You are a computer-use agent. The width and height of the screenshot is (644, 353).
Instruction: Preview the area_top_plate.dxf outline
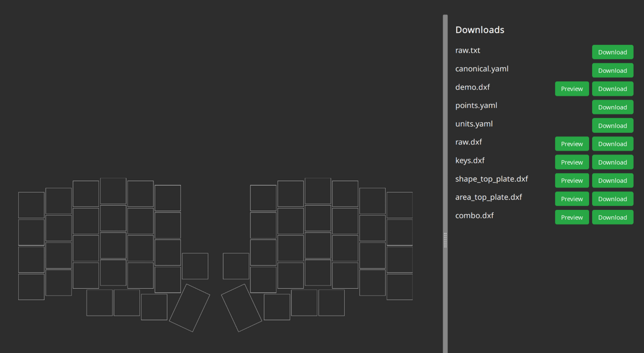(572, 198)
